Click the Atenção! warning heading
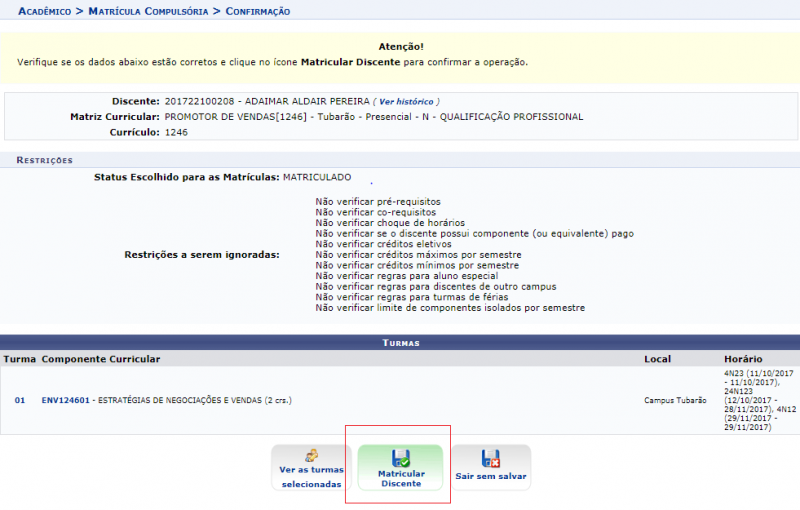 tap(401, 46)
